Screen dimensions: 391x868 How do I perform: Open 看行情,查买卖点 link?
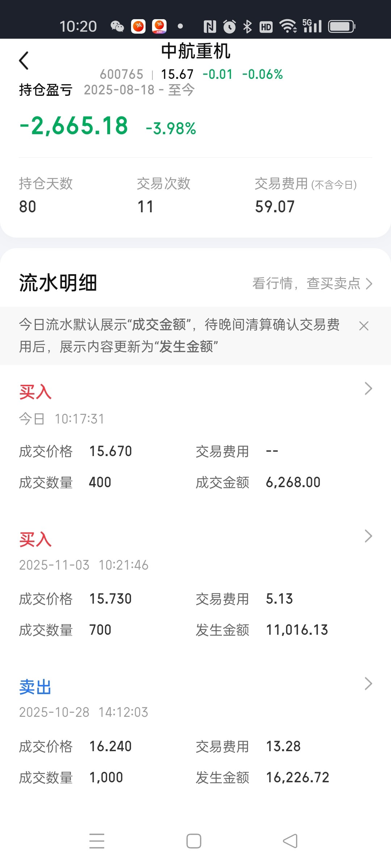coord(312,284)
